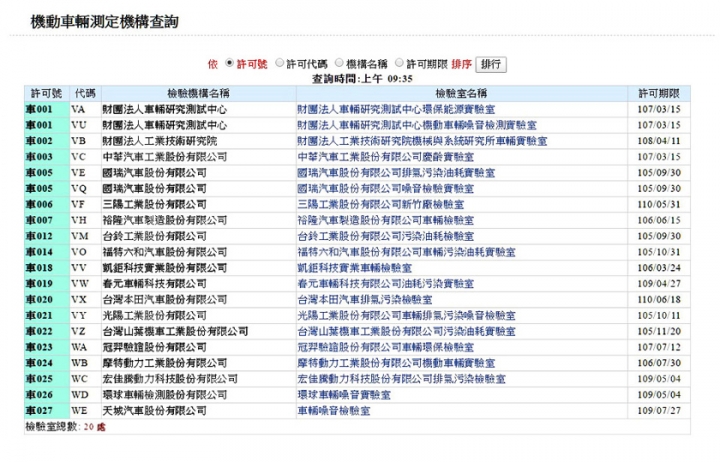Click institution name 光陽工業股份有限公司
The image size is (720, 462).
tap(154, 315)
